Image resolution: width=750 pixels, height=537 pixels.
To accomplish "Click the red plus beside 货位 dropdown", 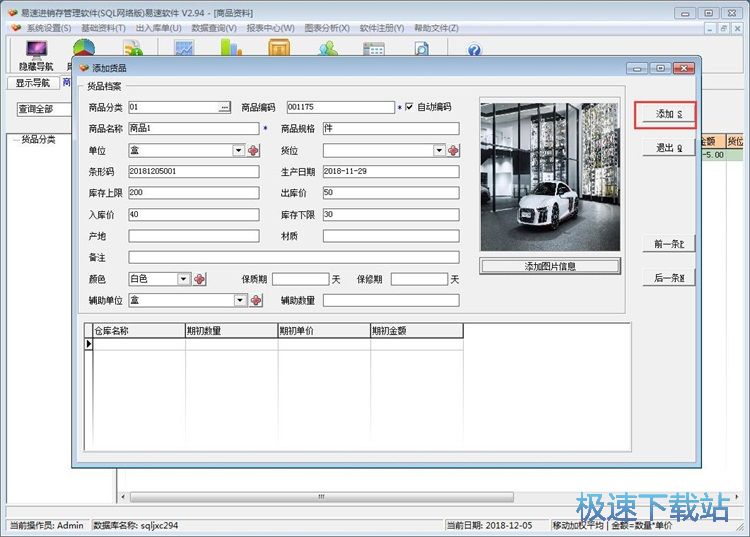I will 453,151.
